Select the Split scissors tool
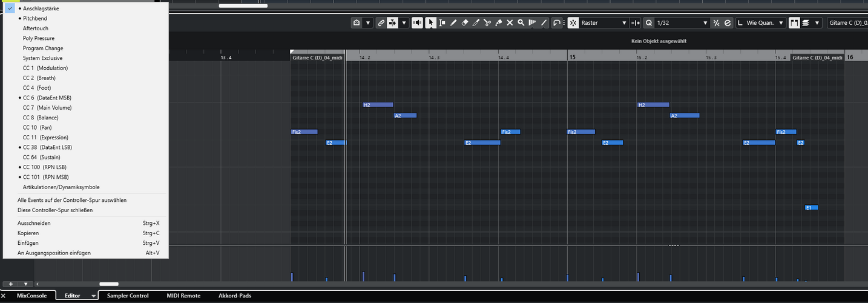 pyautogui.click(x=487, y=22)
